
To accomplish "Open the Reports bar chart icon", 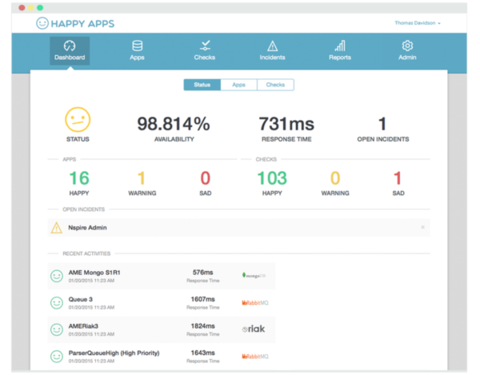I will [340, 46].
